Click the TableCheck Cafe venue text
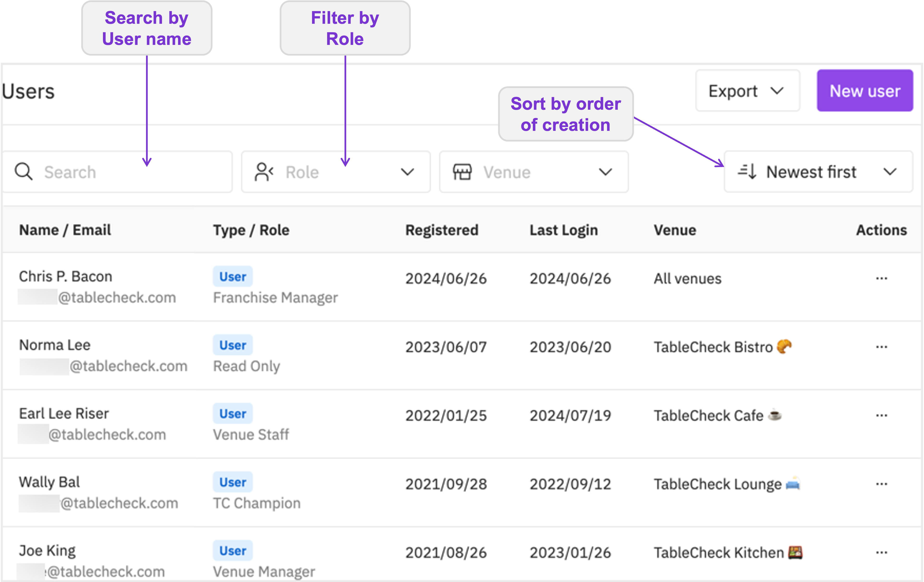924x582 pixels. pyautogui.click(x=708, y=415)
